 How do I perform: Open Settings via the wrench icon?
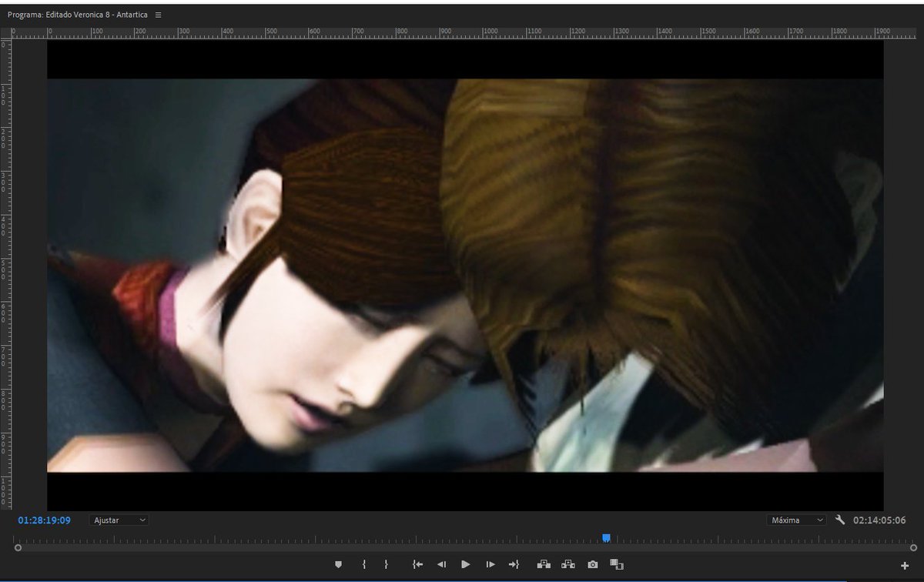[840, 520]
